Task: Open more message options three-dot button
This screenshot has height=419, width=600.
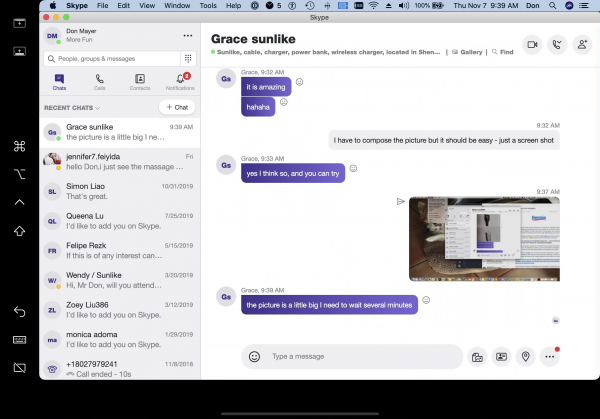Action: (x=549, y=356)
